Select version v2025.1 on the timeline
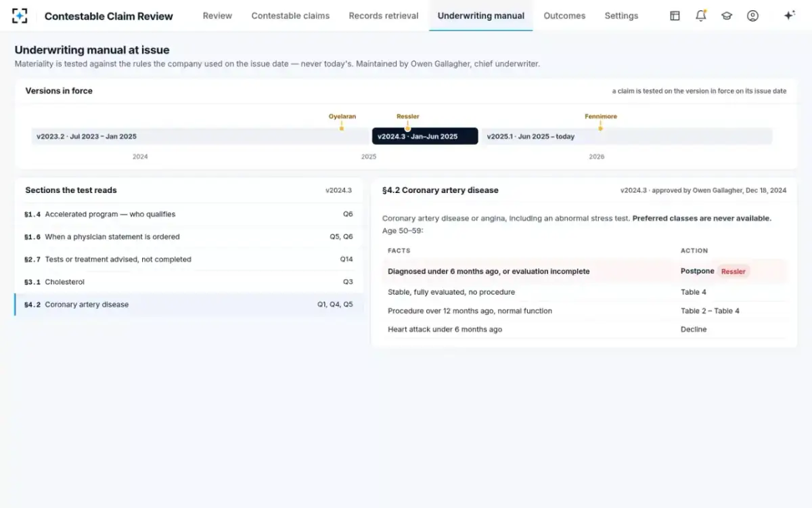 coord(627,136)
